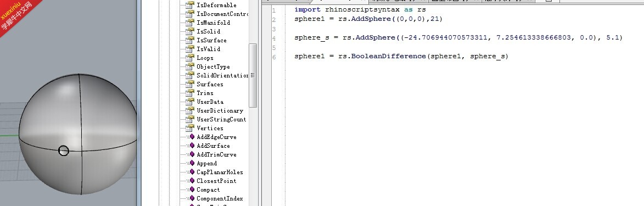This screenshot has width=644, height=206.
Task: Select the IsSolid property icon
Action: point(190,31)
